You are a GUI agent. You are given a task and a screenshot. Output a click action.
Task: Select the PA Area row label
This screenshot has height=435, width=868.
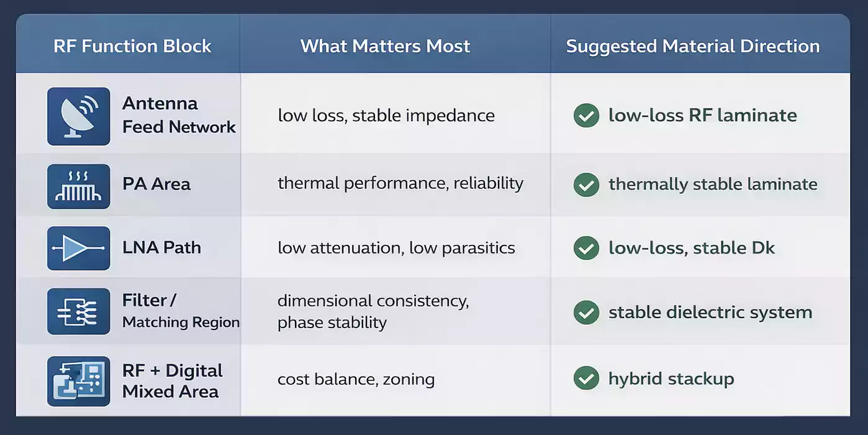pyautogui.click(x=156, y=185)
